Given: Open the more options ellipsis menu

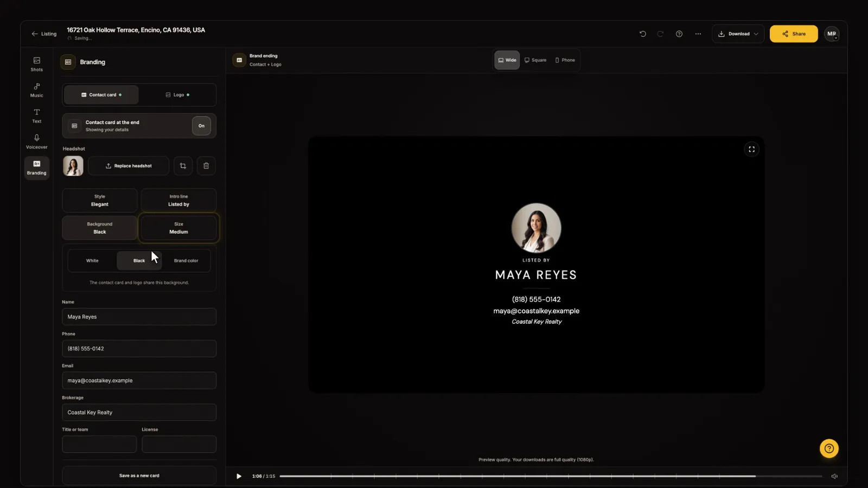Looking at the screenshot, I should (698, 34).
